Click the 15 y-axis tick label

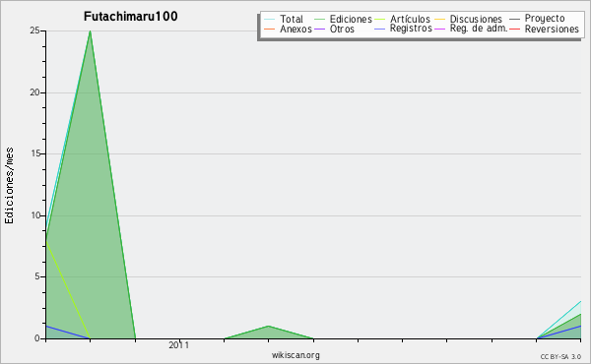[x=34, y=153]
